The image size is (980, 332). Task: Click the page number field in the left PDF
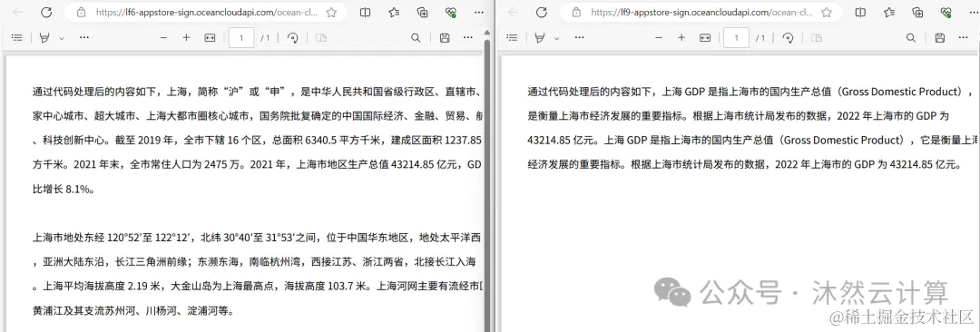pos(241,38)
